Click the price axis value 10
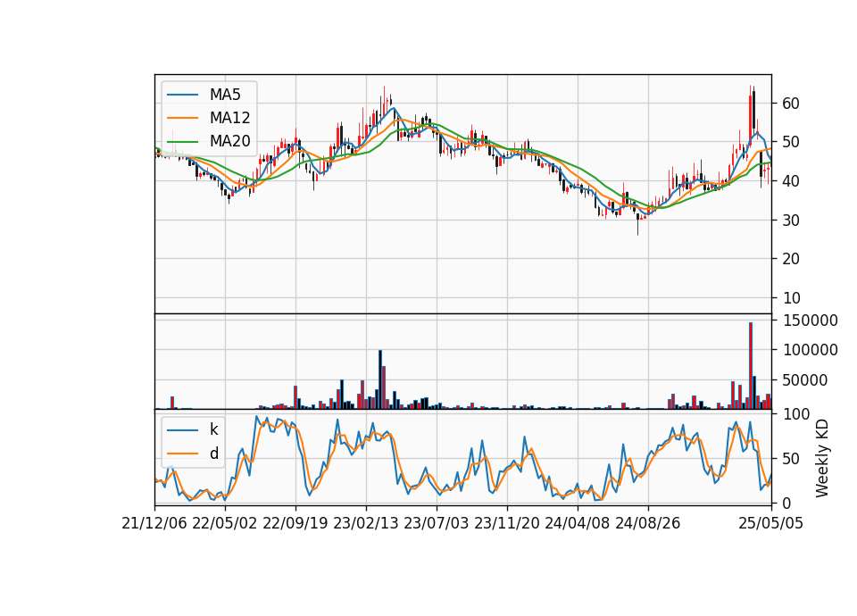 [791, 298]
